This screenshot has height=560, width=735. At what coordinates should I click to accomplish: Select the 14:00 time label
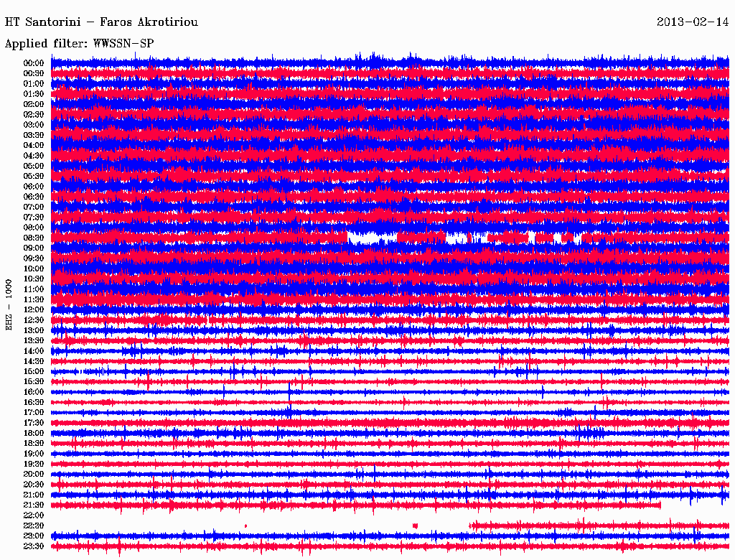[x=34, y=351]
